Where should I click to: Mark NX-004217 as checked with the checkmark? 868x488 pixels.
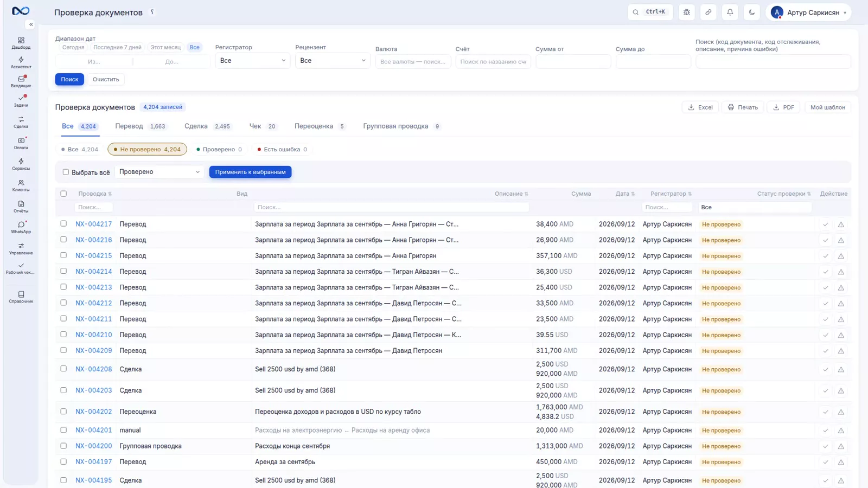826,224
